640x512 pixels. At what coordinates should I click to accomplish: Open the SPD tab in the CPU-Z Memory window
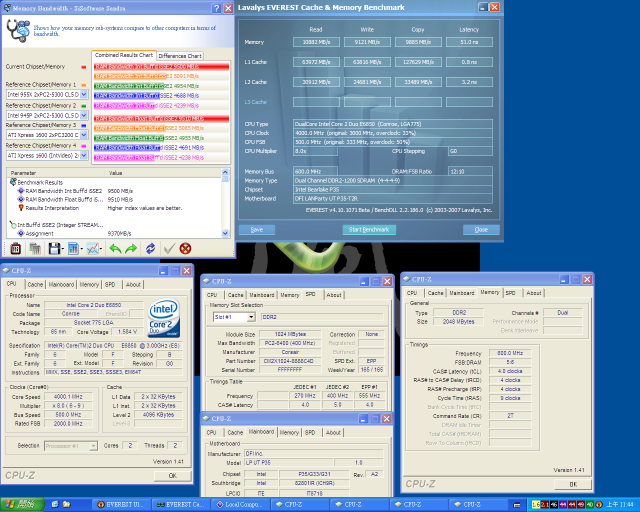(511, 293)
